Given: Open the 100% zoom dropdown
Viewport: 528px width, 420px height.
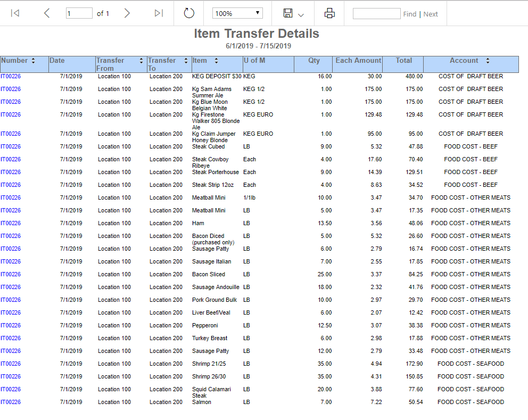Looking at the screenshot, I should [237, 13].
